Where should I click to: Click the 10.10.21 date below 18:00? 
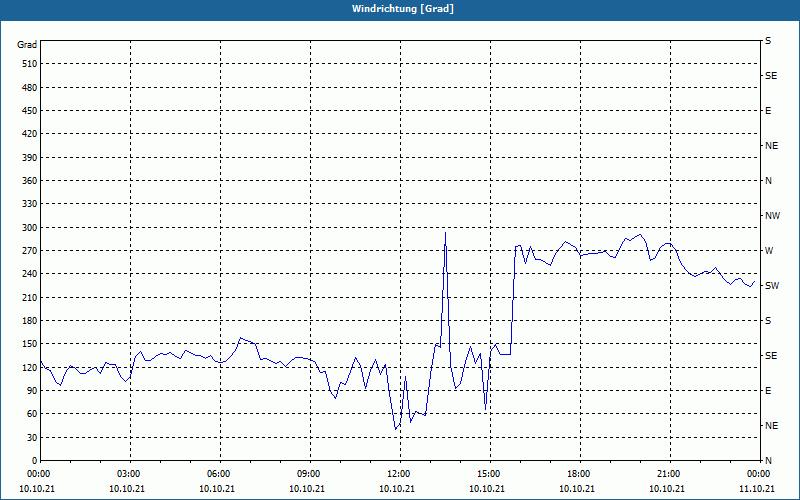pyautogui.click(x=577, y=488)
